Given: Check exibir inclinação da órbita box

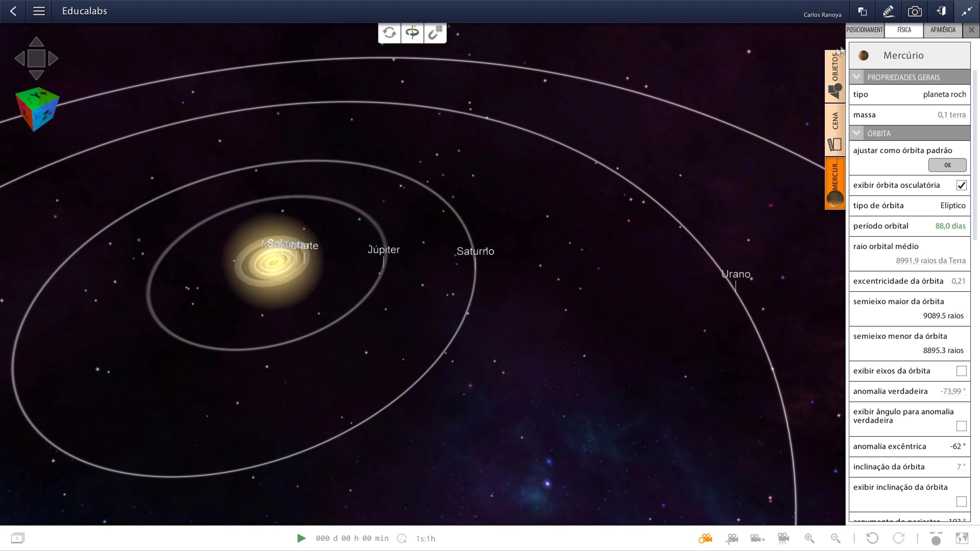Looking at the screenshot, I should click(961, 501).
